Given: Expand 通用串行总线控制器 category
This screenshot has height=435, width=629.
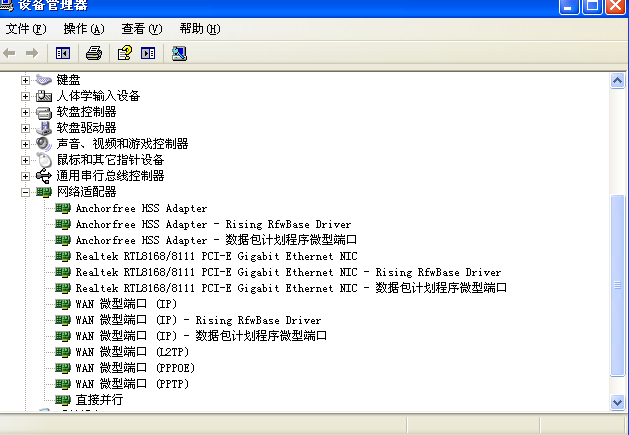Looking at the screenshot, I should [25, 176].
